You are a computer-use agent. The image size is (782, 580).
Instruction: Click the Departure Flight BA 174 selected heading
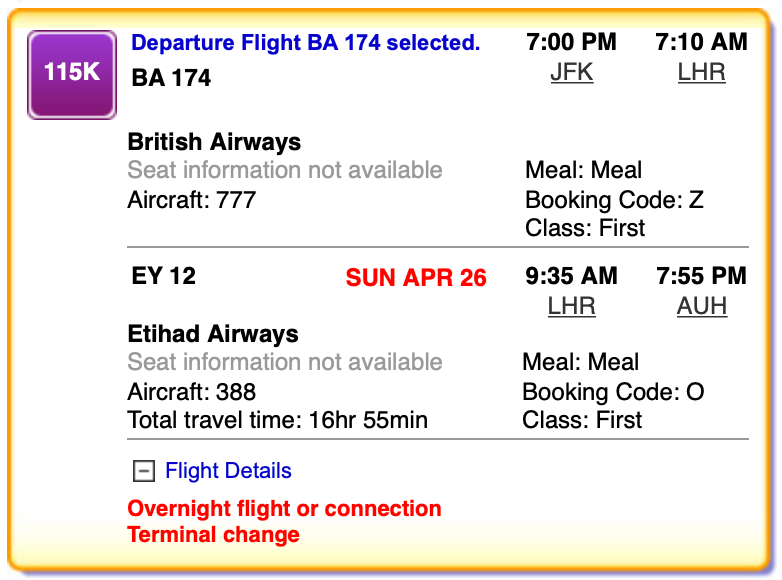[x=305, y=43]
